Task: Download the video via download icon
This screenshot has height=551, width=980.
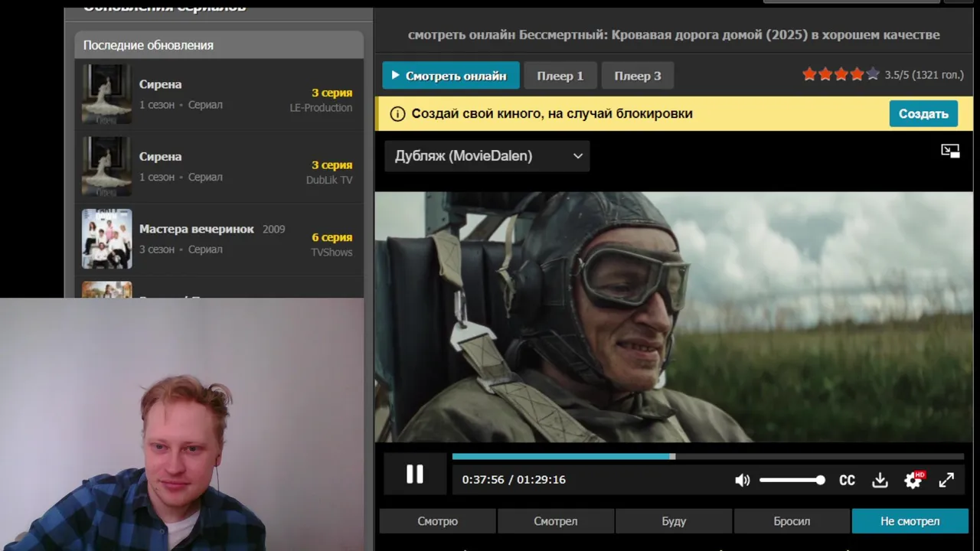Action: coord(880,480)
